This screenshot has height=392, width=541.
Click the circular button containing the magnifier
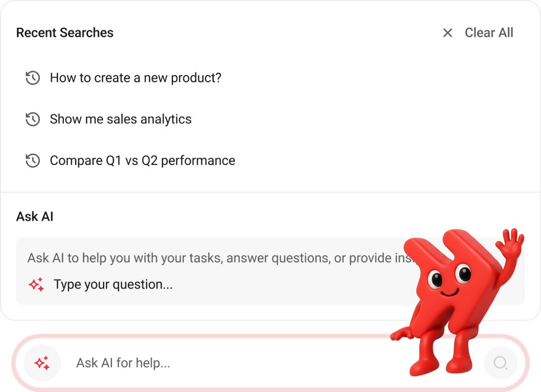point(501,363)
